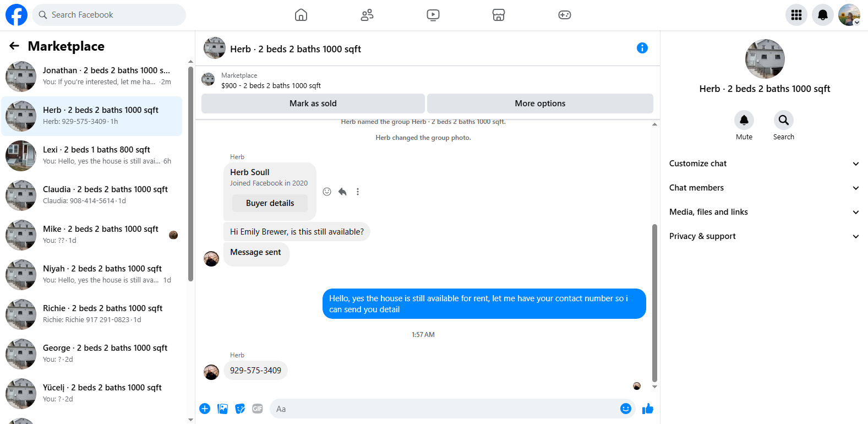Open the Gaming controller icon

point(565,15)
